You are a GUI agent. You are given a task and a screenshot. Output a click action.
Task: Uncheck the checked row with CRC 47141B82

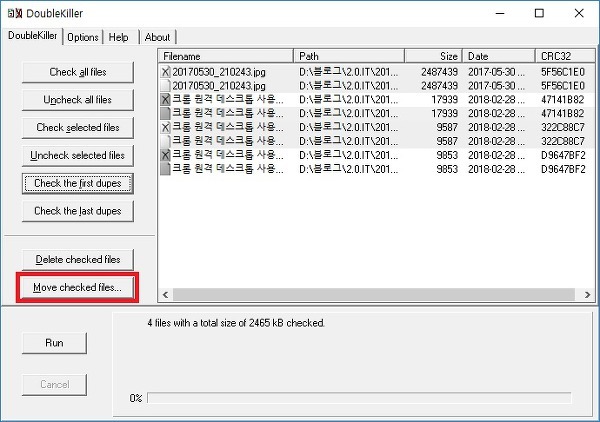165,100
